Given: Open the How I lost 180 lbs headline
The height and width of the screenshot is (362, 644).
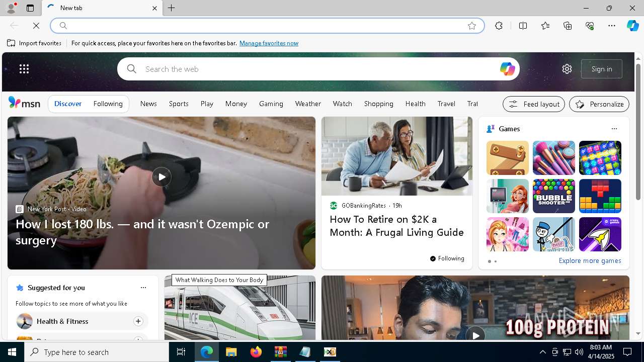Looking at the screenshot, I should [142, 232].
